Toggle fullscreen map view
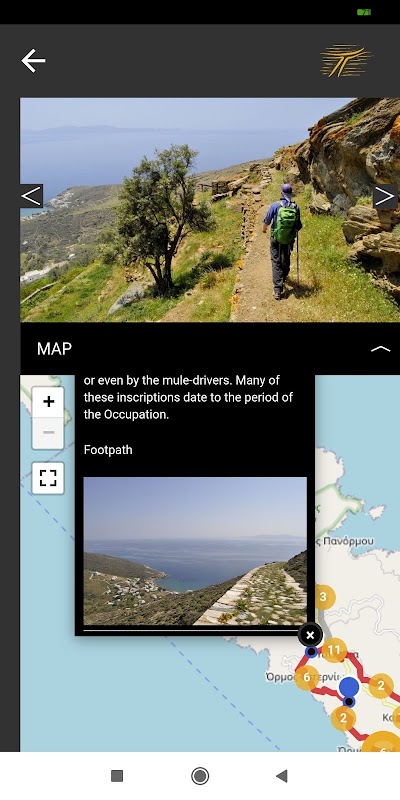400x800 pixels. [x=48, y=478]
